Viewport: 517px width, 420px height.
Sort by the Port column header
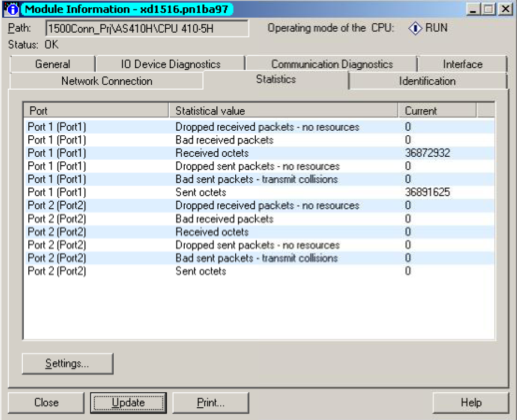95,111
